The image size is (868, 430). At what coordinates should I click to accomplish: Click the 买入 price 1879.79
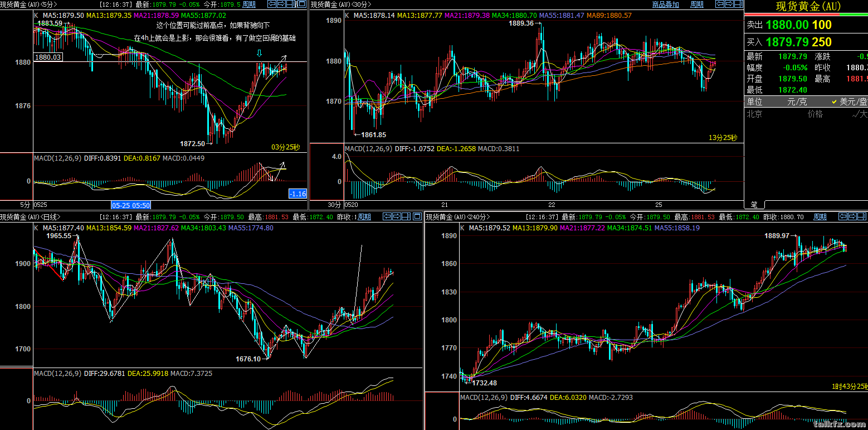click(x=787, y=42)
